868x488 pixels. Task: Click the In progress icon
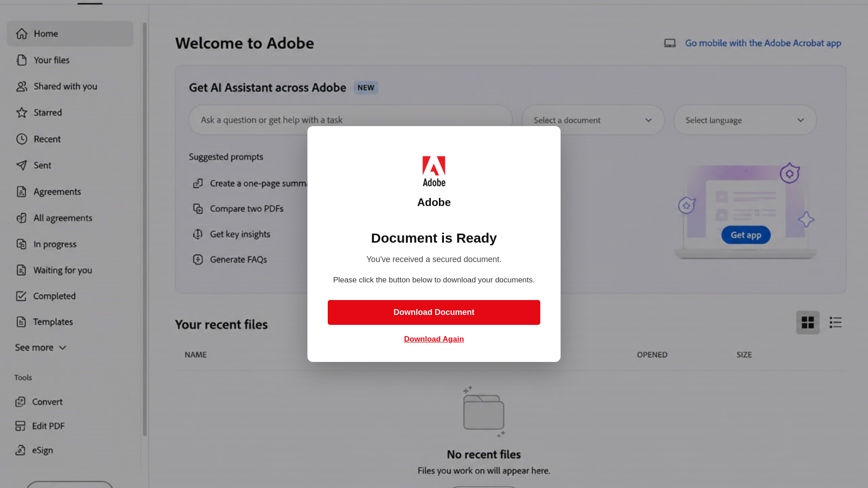point(21,244)
